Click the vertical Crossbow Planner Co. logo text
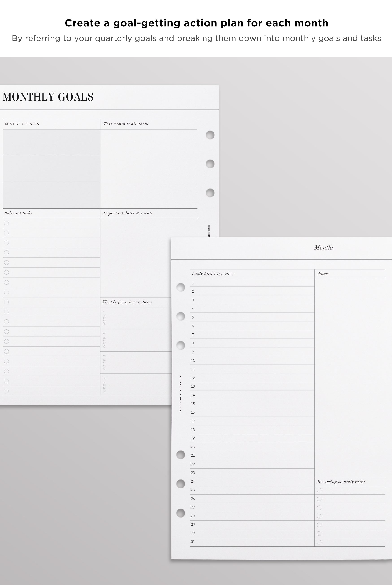The width and height of the screenshot is (392, 585). (180, 394)
